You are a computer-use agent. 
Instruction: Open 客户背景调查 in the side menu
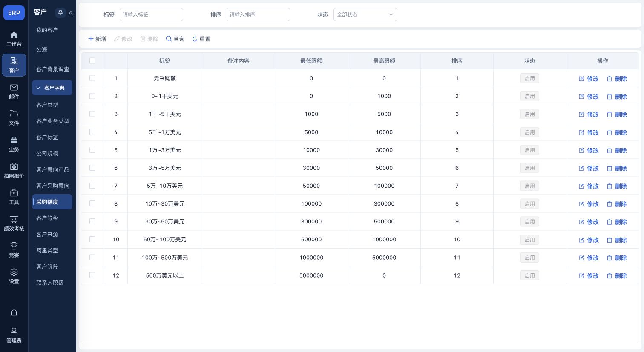point(52,69)
